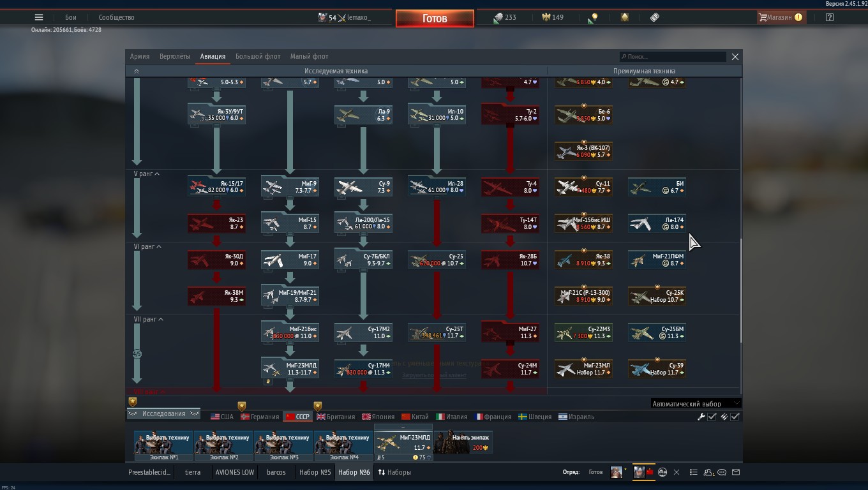Open the help question mark icon
868x490 pixels.
point(829,17)
